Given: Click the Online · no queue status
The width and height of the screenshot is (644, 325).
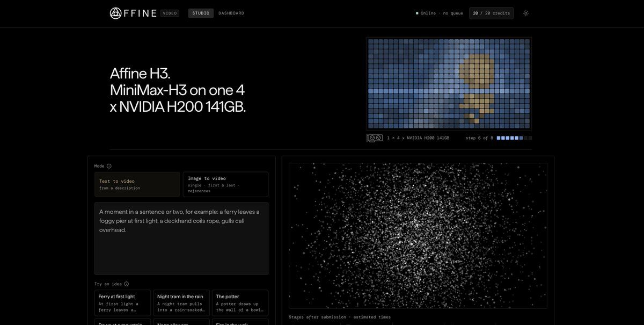Looking at the screenshot, I should (440, 13).
